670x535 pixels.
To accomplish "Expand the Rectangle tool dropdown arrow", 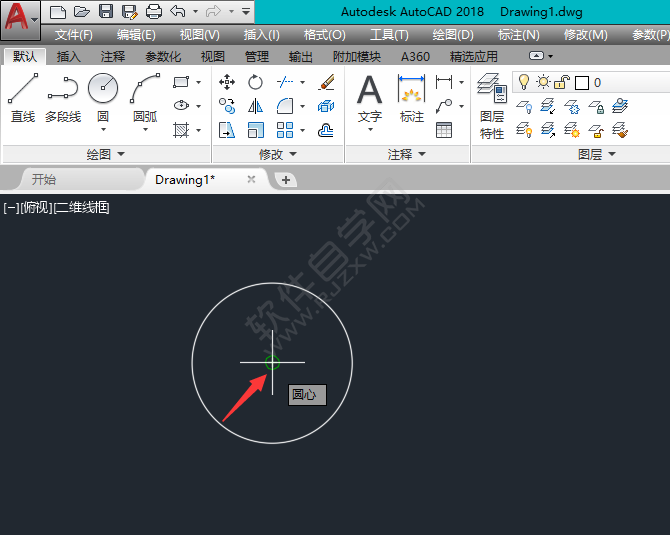I will tap(198, 82).
